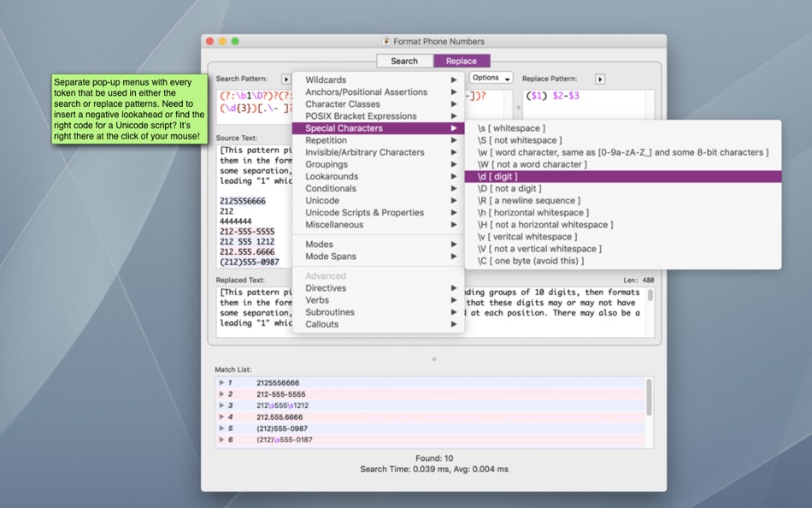The width and height of the screenshot is (812, 508).
Task: Click the 212-555-5555 line in Source Text
Action: [247, 231]
